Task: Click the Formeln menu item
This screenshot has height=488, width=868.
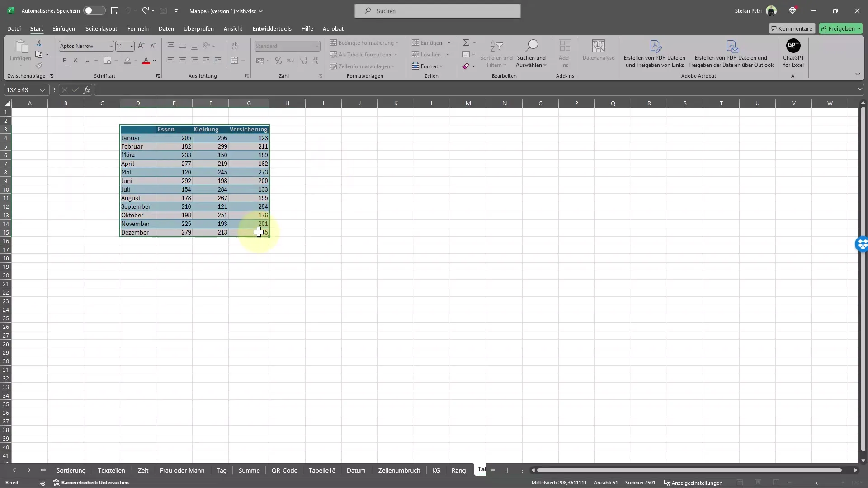Action: pyautogui.click(x=138, y=28)
